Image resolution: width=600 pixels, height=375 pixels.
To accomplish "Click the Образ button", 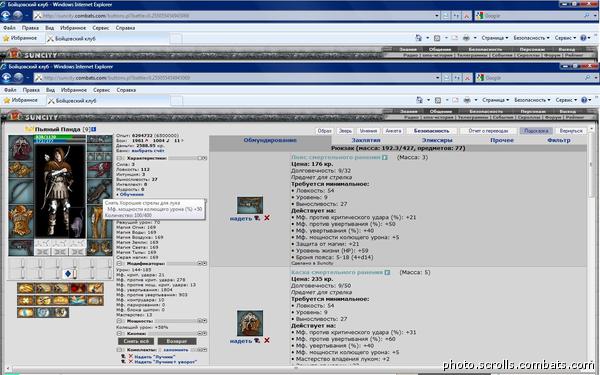I will click(x=324, y=131).
